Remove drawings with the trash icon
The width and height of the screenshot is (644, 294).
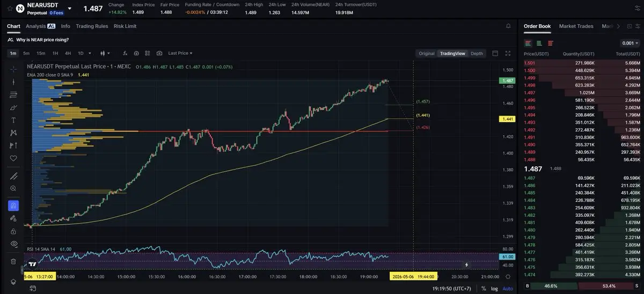coord(13,261)
